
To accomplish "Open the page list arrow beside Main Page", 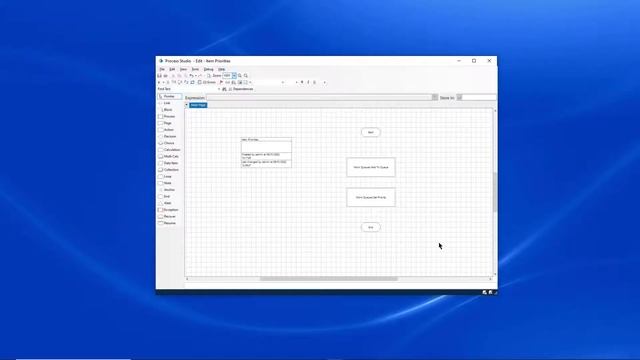I will click(187, 105).
